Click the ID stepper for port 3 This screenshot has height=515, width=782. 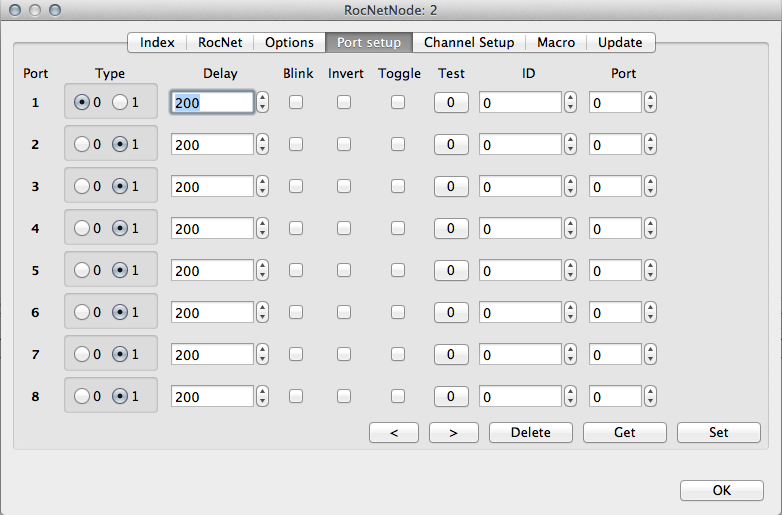(x=571, y=186)
